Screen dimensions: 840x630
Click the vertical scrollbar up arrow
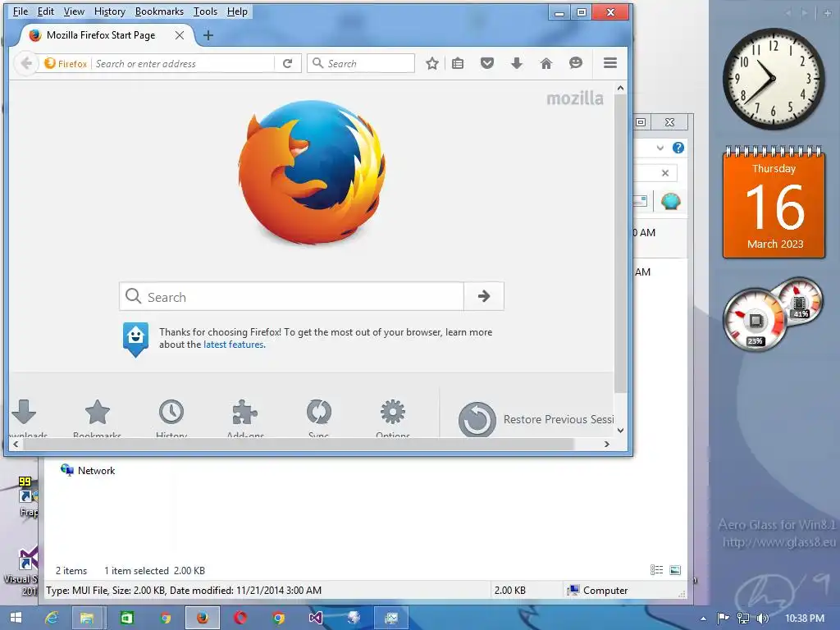point(620,88)
